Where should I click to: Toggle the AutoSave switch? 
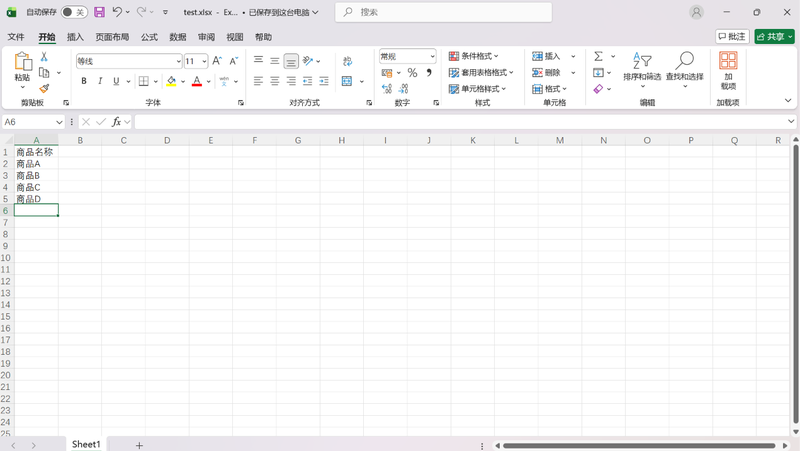pyautogui.click(x=74, y=12)
